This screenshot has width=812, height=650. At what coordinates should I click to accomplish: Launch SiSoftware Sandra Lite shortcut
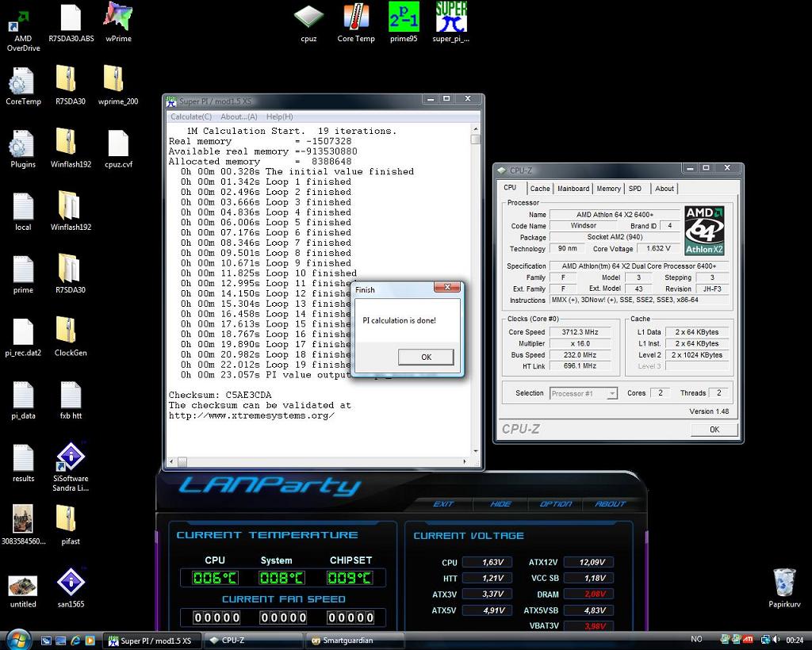(71, 468)
